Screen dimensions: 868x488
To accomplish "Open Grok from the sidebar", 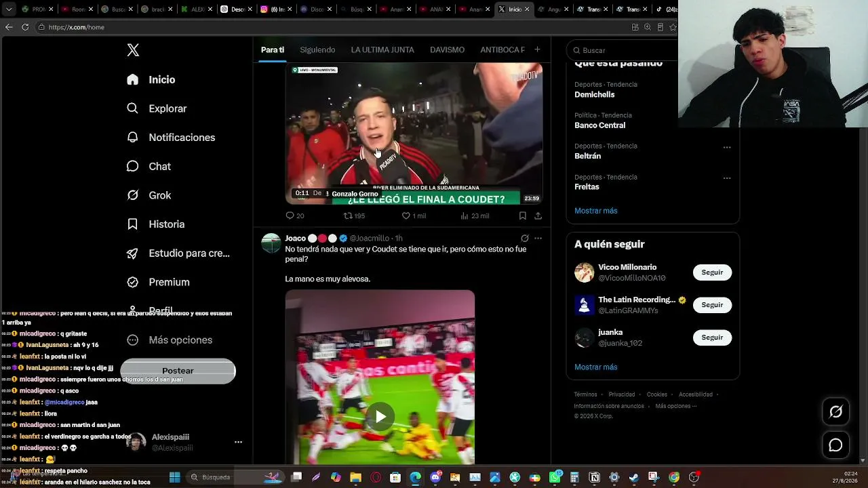I will tap(149, 195).
